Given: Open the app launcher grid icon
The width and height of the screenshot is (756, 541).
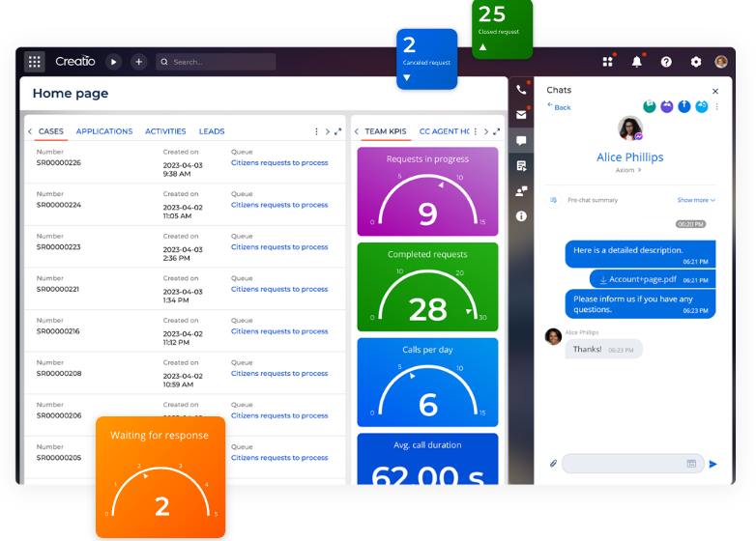Looking at the screenshot, I should [34, 62].
